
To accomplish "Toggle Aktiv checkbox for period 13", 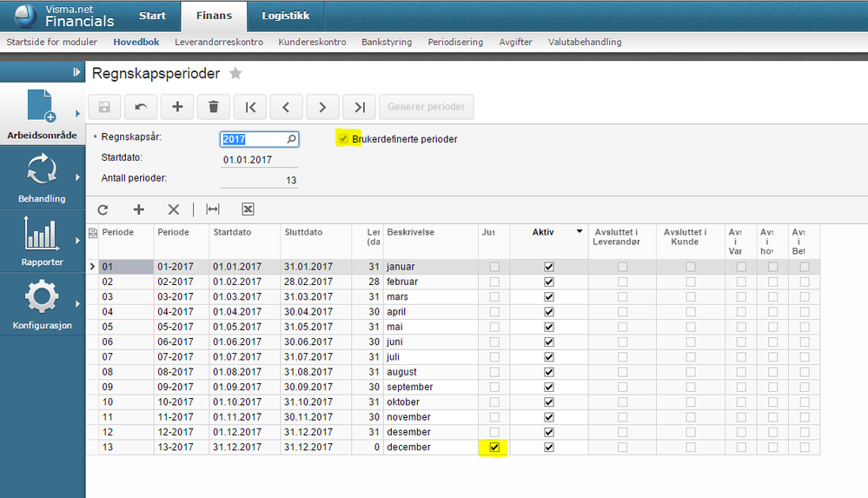I will click(x=549, y=447).
